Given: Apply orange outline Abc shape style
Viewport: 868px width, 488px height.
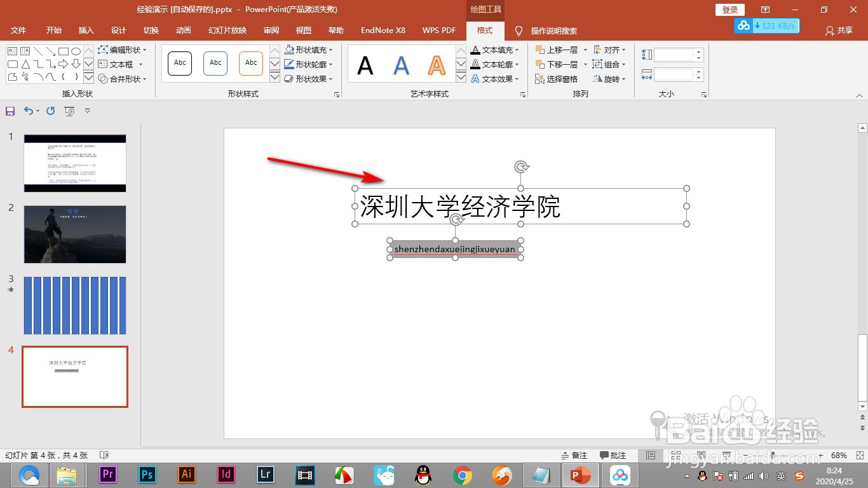Looking at the screenshot, I should 251,64.
